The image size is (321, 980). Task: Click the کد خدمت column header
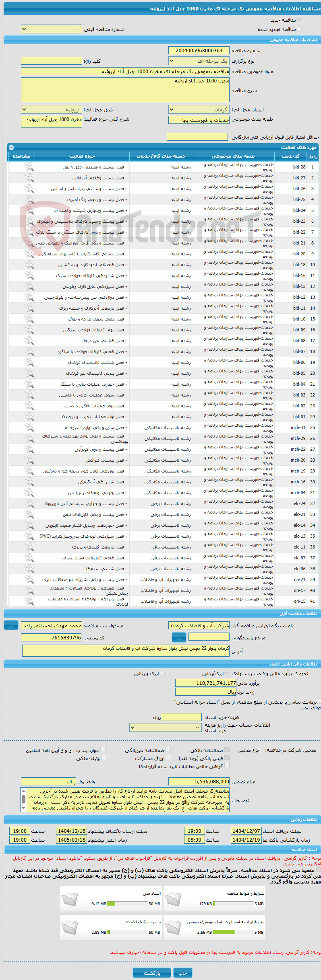(290, 156)
